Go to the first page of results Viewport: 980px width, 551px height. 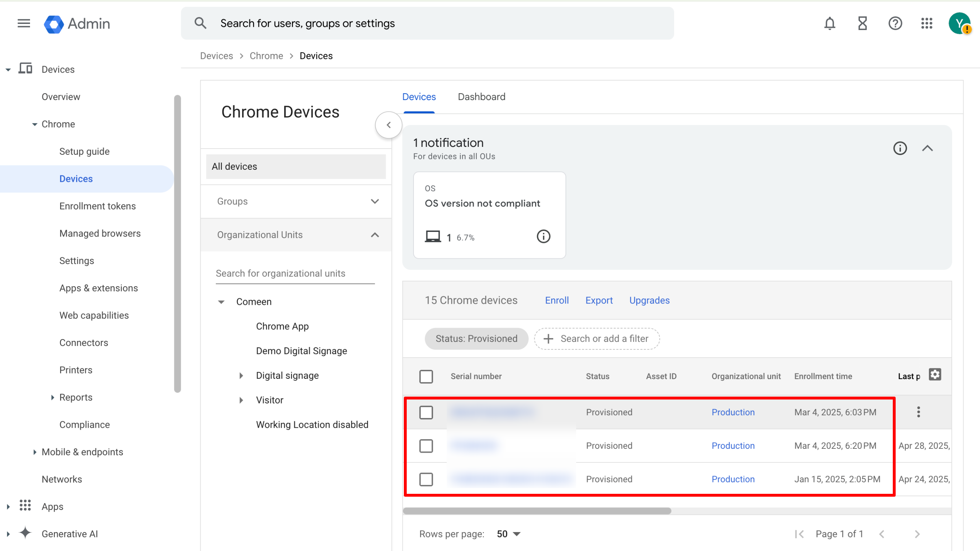[x=799, y=534]
